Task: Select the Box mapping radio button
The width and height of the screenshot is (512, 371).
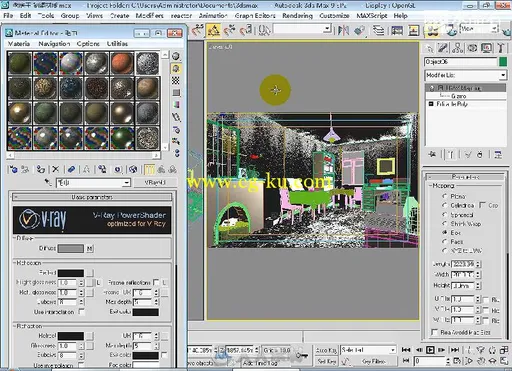Action: click(x=444, y=232)
